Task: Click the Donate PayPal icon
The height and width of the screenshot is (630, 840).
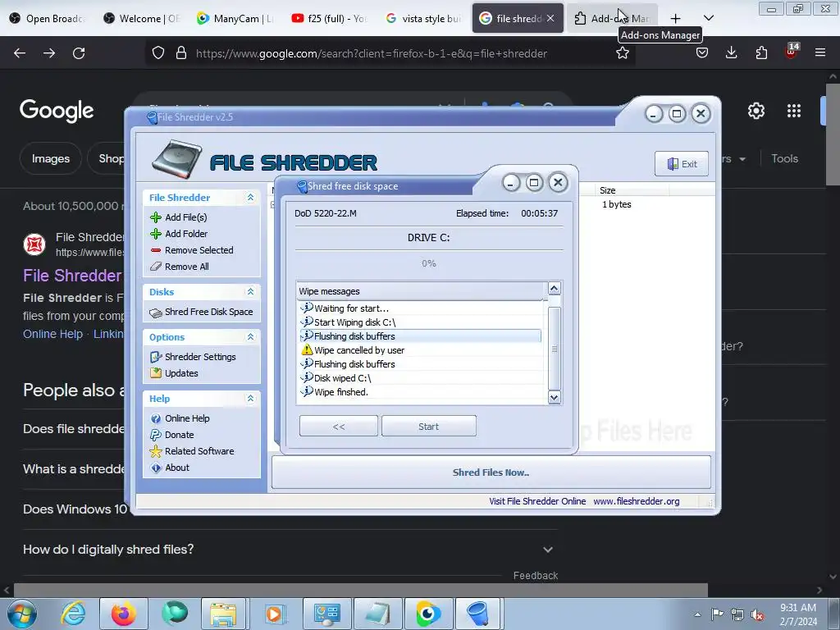Action: point(156,435)
